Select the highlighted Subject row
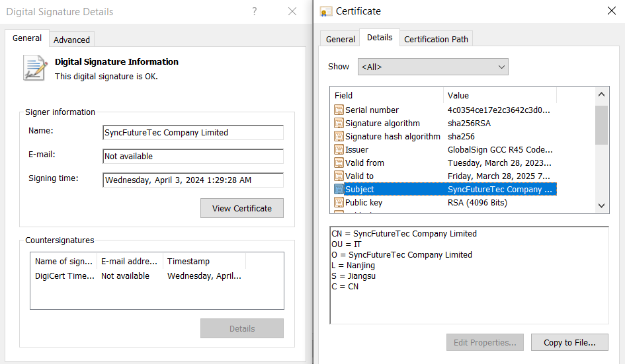The height and width of the screenshot is (364, 625). [445, 189]
